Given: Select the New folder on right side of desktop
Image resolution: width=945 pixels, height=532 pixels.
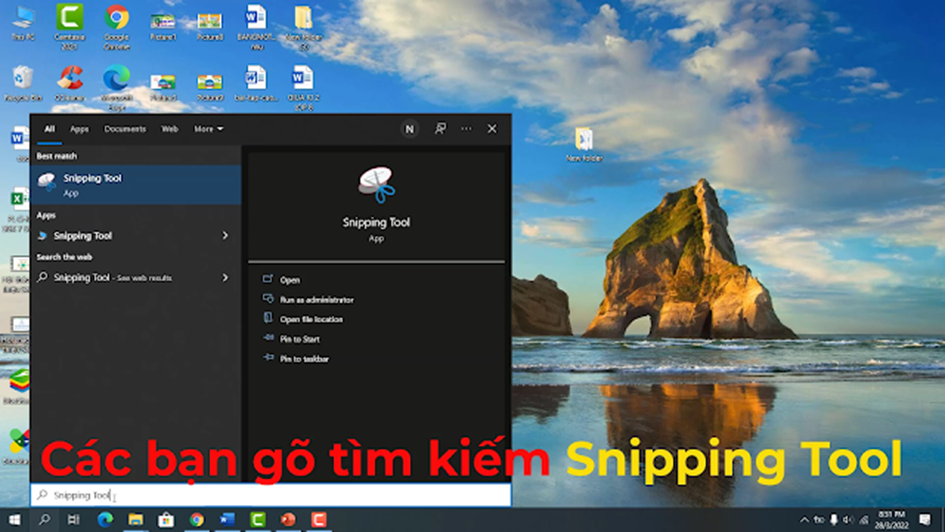Looking at the screenshot, I should 584,145.
